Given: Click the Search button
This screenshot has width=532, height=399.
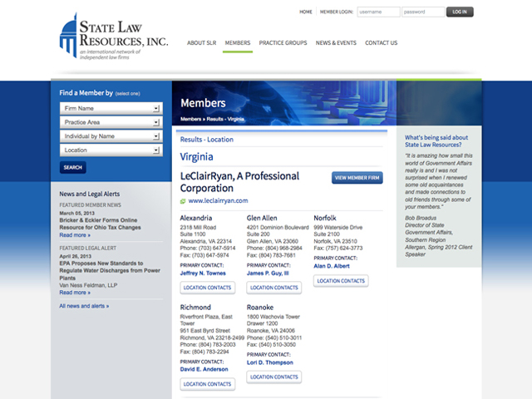Looking at the screenshot, I should (73, 167).
